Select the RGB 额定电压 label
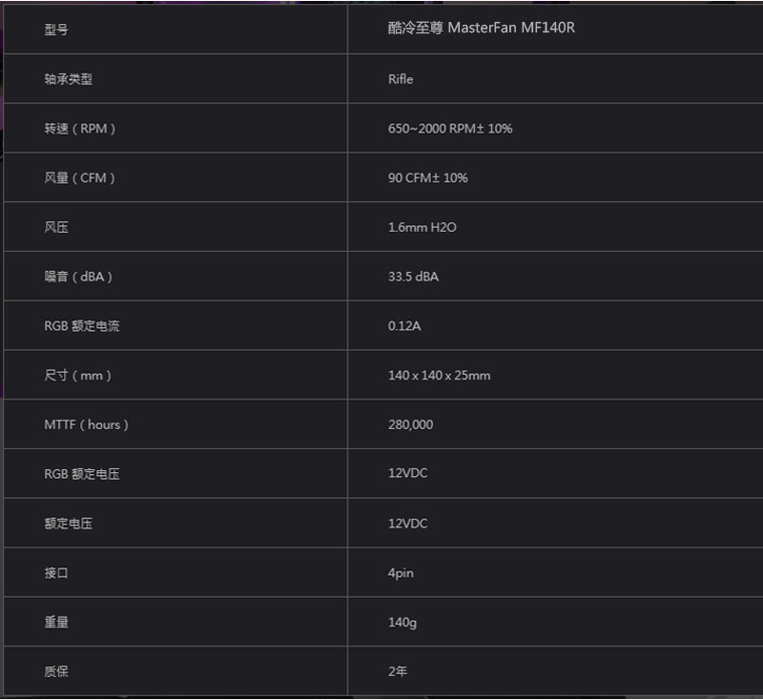 coord(82,474)
